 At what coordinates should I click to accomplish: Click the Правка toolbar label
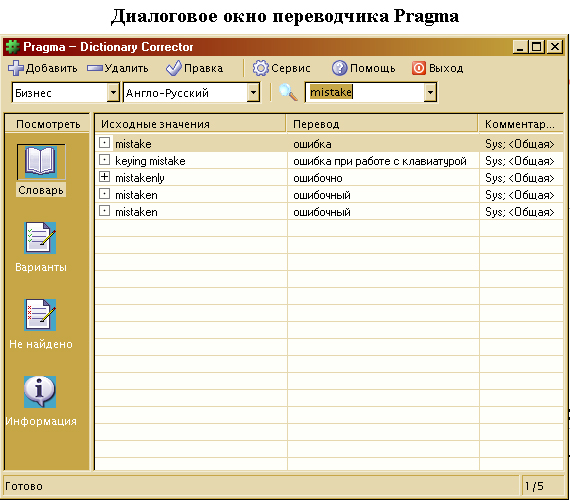[204, 68]
